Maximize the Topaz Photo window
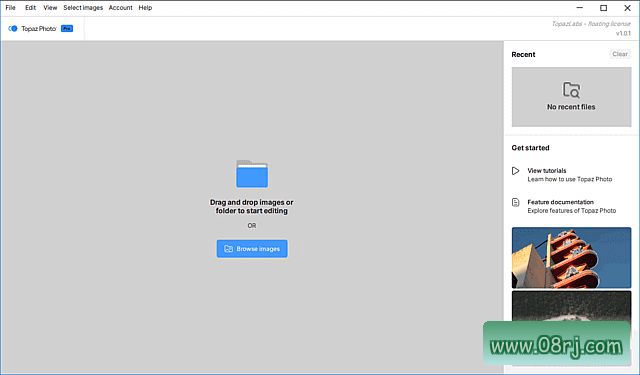This screenshot has width=640, height=375. (x=603, y=8)
